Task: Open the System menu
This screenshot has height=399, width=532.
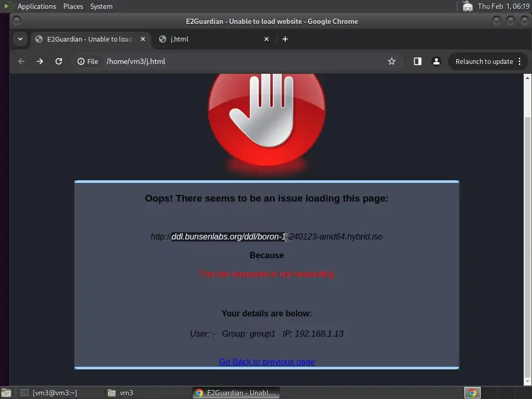Action: [x=101, y=6]
